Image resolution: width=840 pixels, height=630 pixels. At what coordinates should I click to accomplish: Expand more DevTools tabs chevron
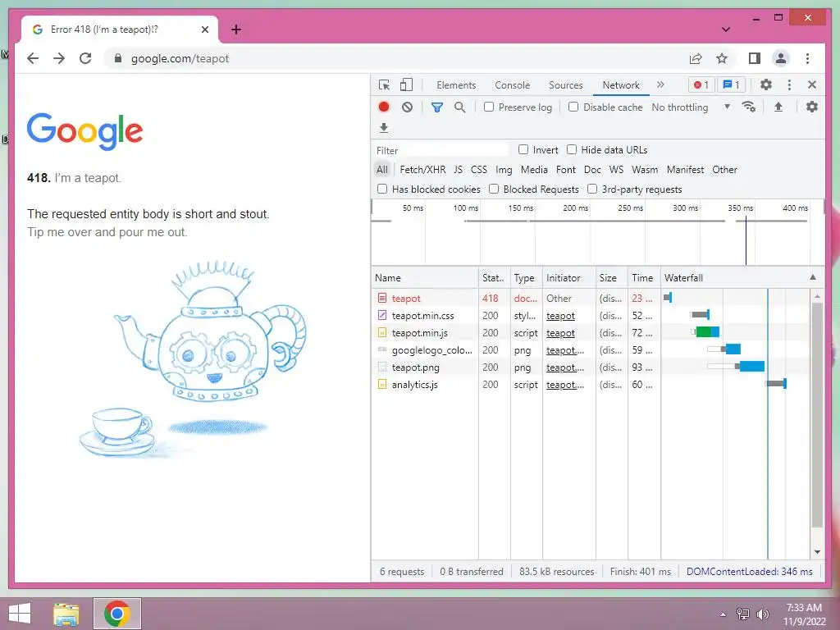tap(660, 84)
